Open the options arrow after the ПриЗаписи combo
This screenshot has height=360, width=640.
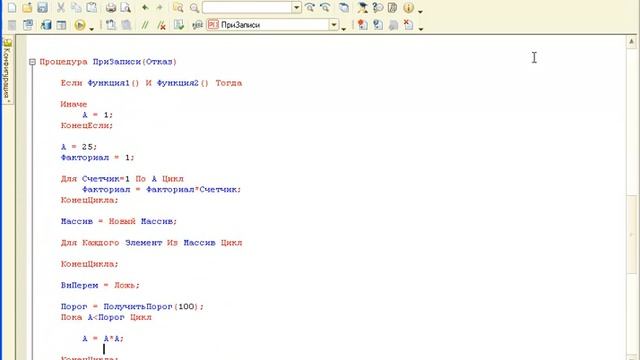pyautogui.click(x=344, y=28)
